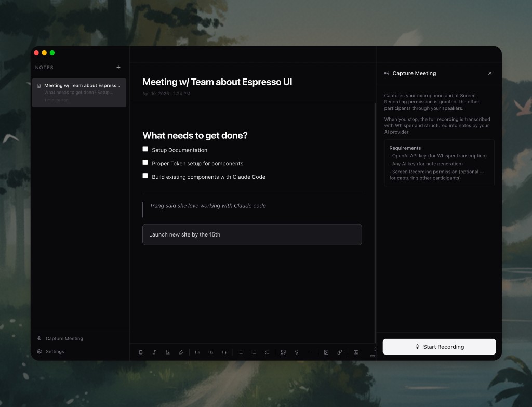Apply Heading 2 style from the toolbar
This screenshot has width=532, height=407.
click(x=210, y=352)
